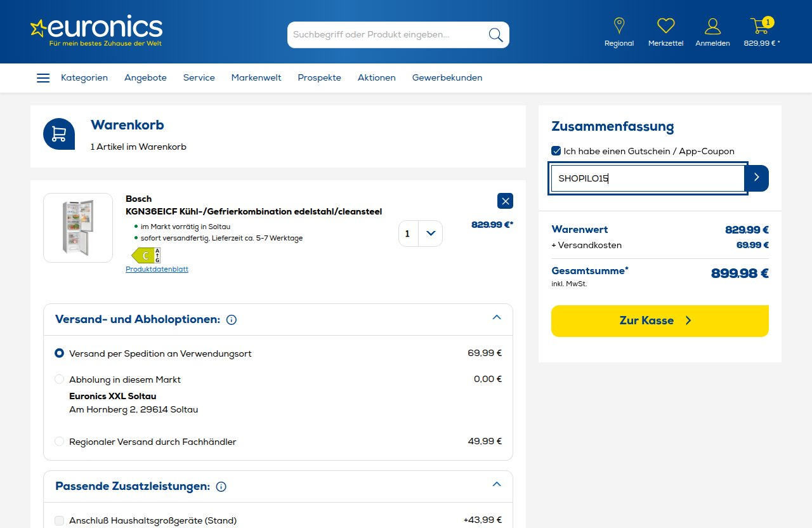
Task: Click the Euronics XXL Soltau store name
Action: (113, 396)
